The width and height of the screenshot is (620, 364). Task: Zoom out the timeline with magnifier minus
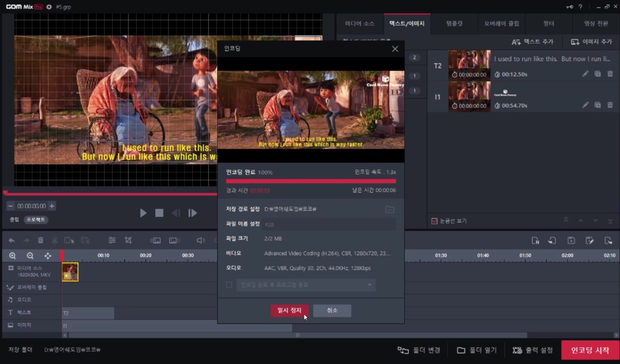point(30,255)
